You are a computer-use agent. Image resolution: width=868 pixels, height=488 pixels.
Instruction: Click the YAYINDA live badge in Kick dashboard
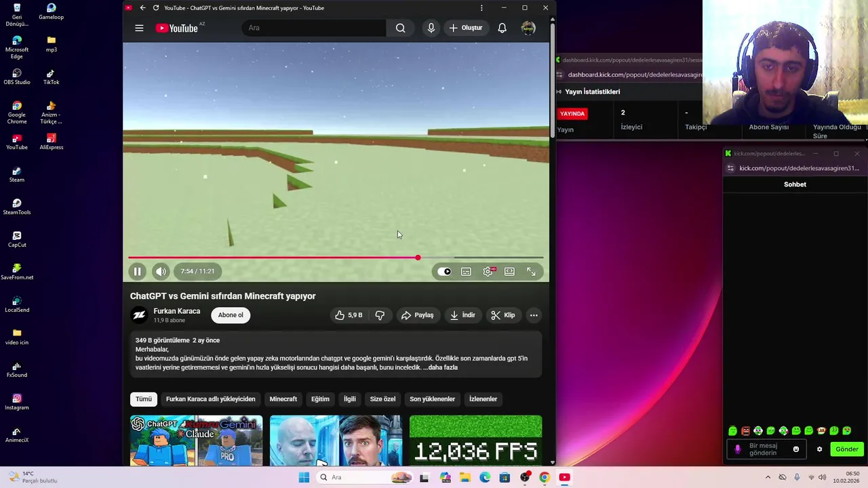click(x=572, y=114)
